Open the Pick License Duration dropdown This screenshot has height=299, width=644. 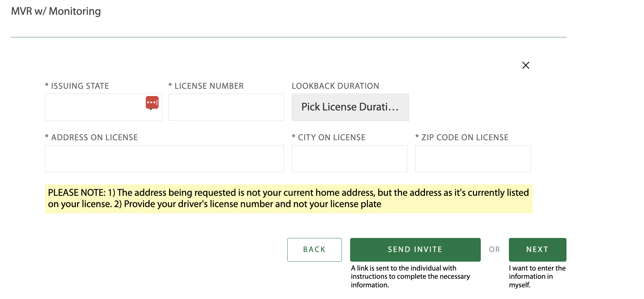[350, 107]
